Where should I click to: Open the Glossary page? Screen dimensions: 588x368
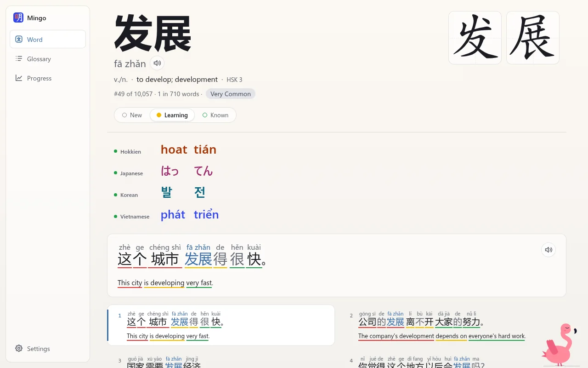click(48, 59)
